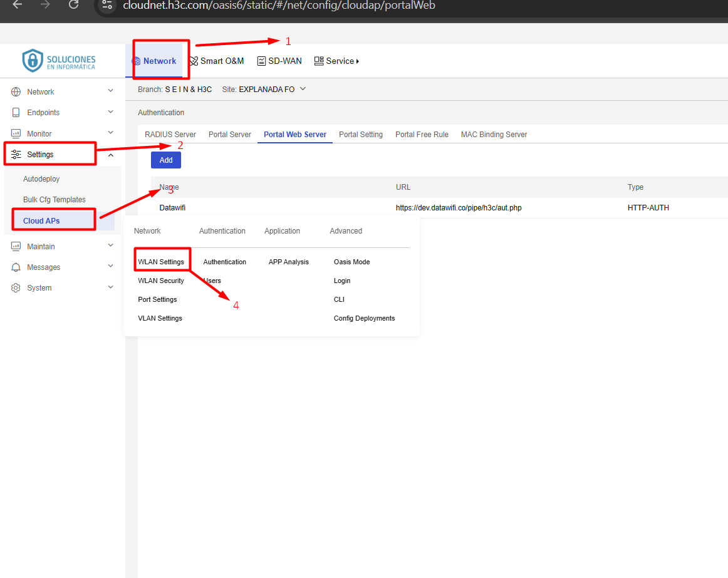The width and height of the screenshot is (728, 578).
Task: Click the browser address bar URL
Action: coord(279,5)
